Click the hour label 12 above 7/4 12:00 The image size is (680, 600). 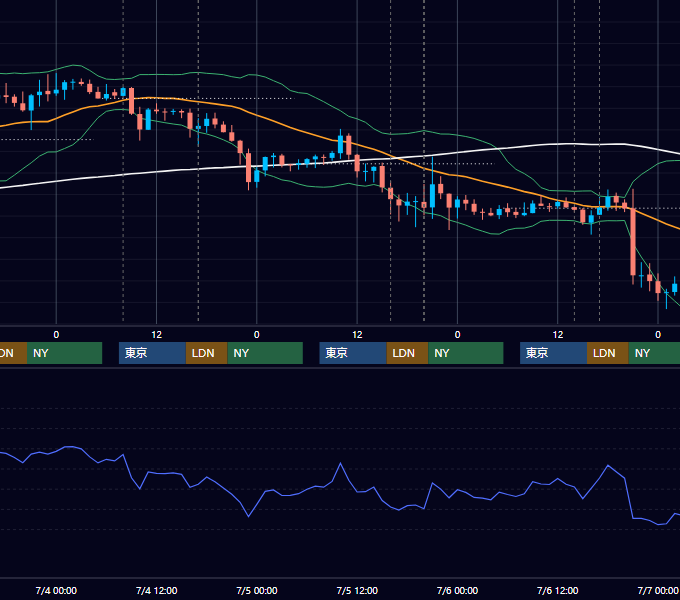point(157,335)
